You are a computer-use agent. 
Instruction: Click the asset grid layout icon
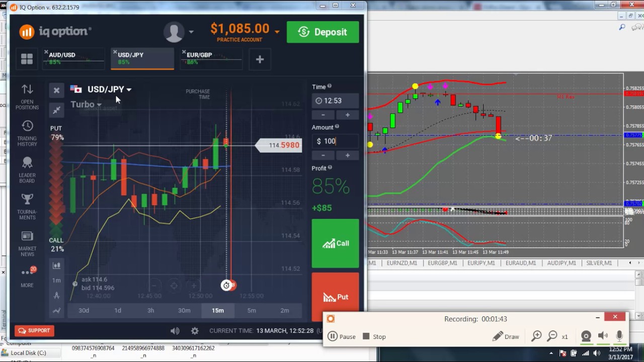click(x=27, y=59)
